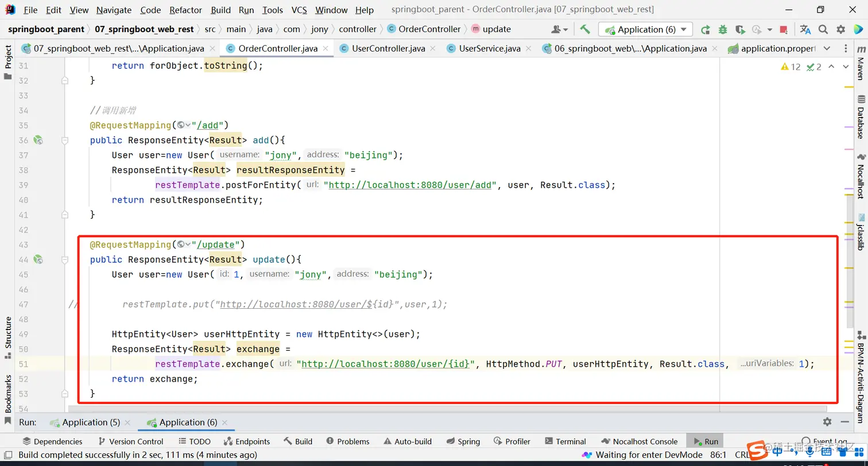
Task: Click the gutter endpoint icon on line 44
Action: (38, 259)
